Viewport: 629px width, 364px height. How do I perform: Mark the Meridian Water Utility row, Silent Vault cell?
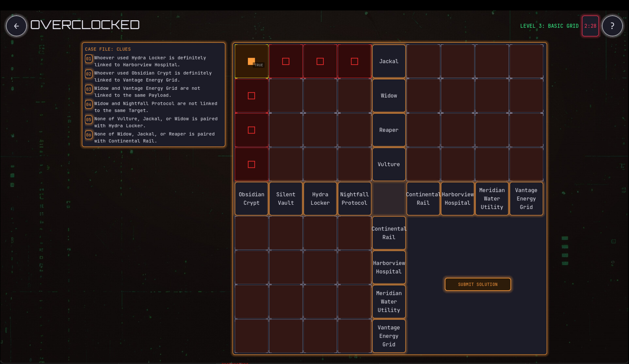pyautogui.click(x=286, y=302)
